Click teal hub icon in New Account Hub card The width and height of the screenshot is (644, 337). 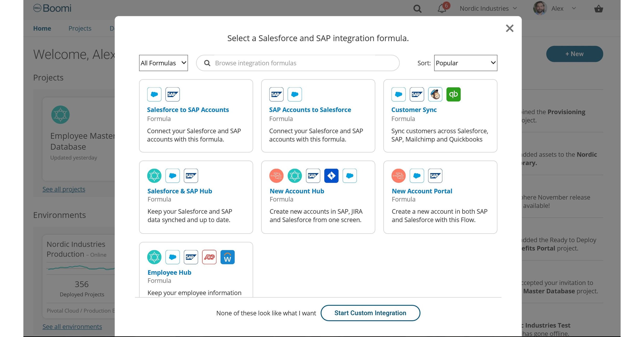click(295, 176)
